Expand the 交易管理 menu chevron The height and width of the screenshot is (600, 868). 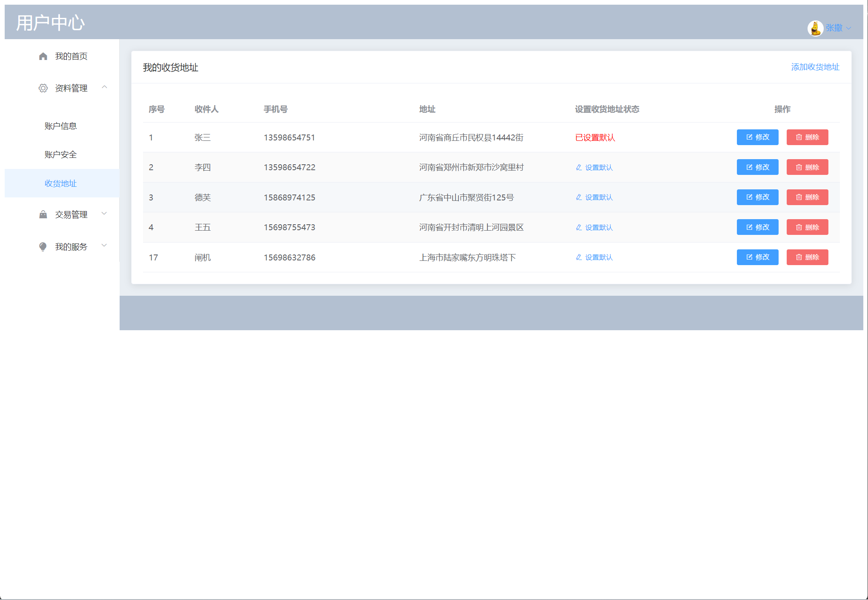pos(104,214)
